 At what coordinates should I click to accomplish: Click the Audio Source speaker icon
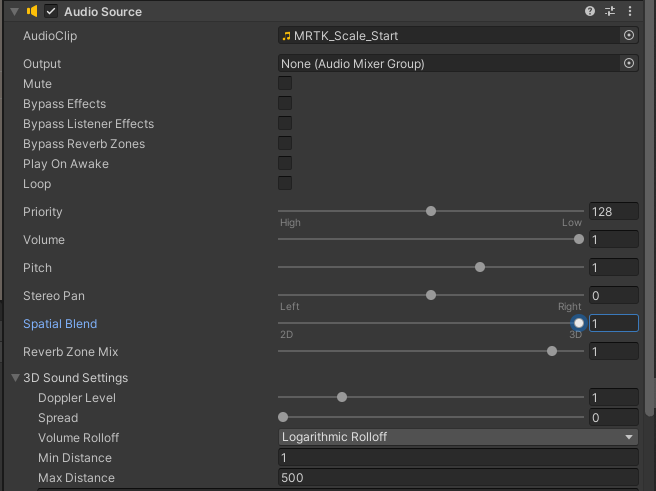pyautogui.click(x=32, y=11)
